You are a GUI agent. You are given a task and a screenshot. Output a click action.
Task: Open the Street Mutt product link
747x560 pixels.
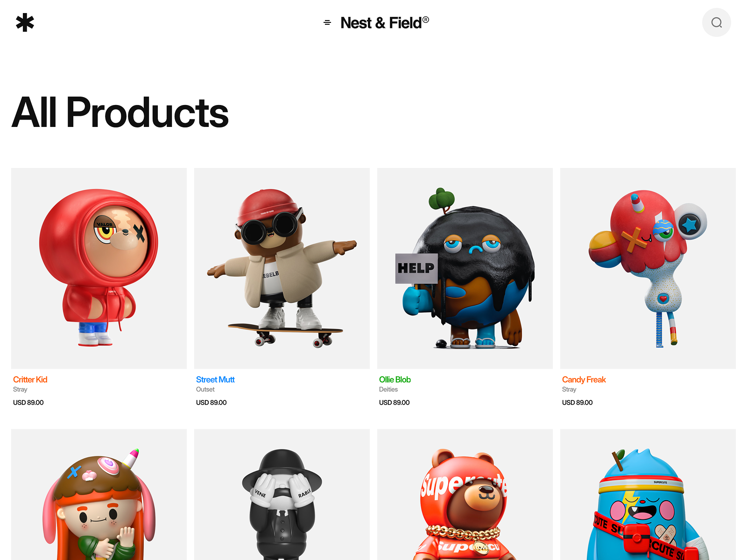point(215,379)
